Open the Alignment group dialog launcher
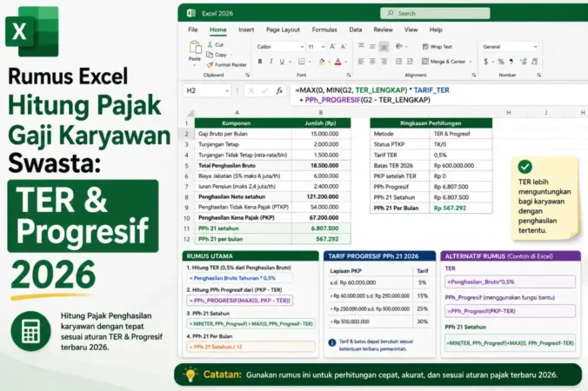The height and width of the screenshot is (391, 588). point(474,76)
